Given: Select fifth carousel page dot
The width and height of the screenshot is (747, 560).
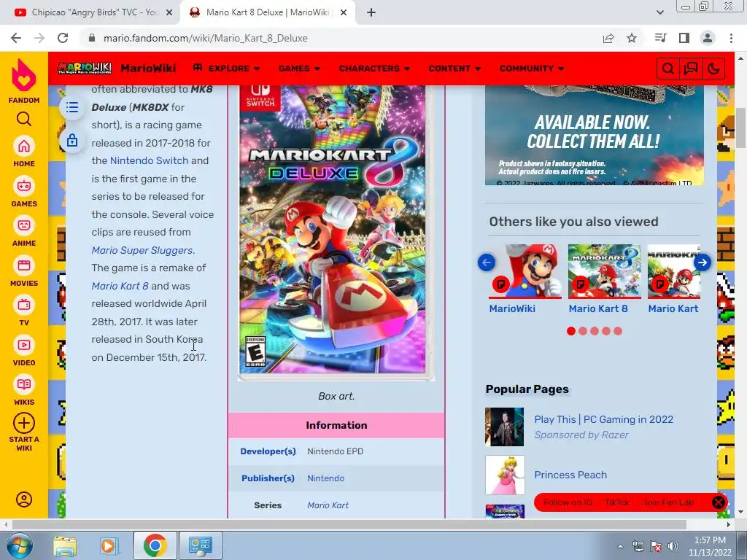Looking at the screenshot, I should [x=618, y=331].
